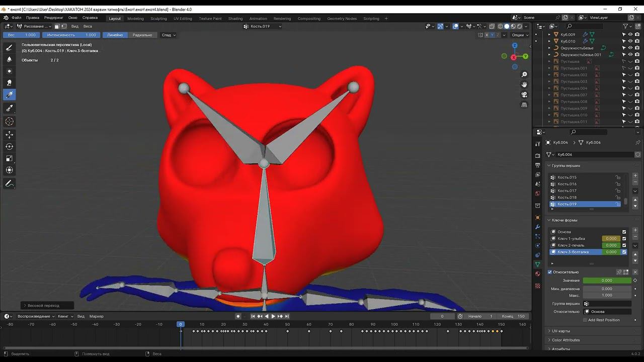Image resolution: width=644 pixels, height=362 pixels.
Task: Toggle the camera view icon
Action: pos(524,95)
